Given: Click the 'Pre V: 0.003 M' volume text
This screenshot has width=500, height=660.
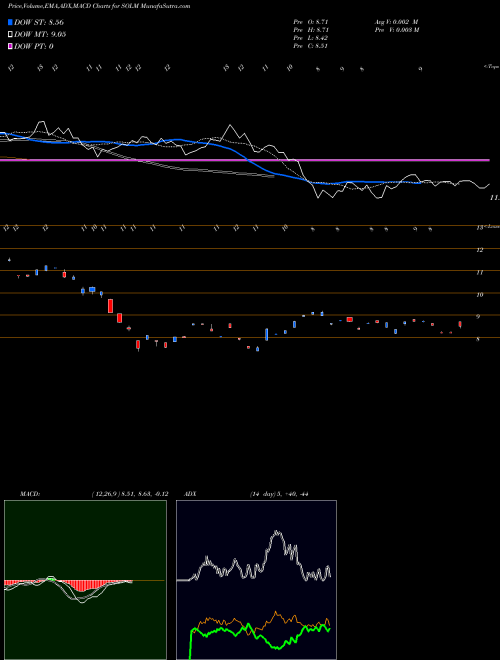Looking at the screenshot, I should pos(396,30).
